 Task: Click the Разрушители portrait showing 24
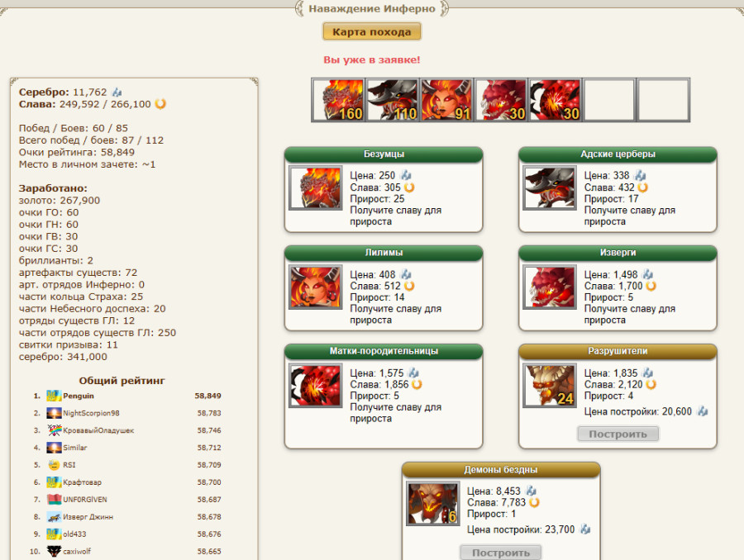pyautogui.click(x=550, y=385)
